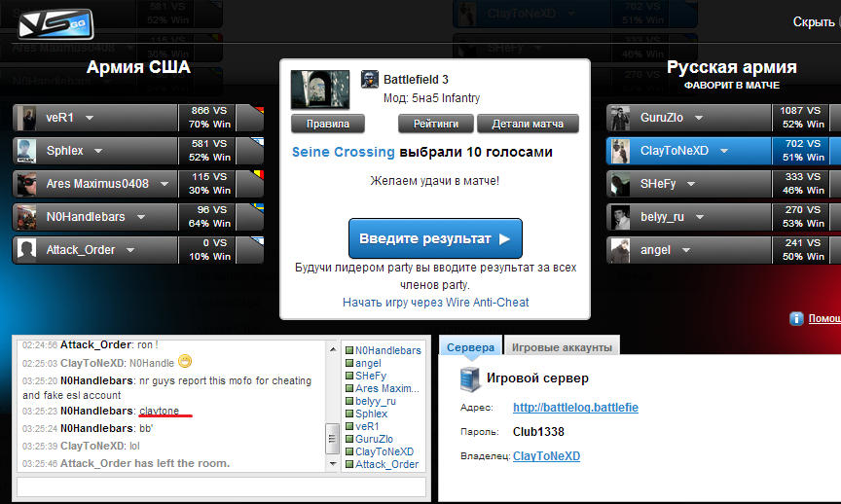Open the owner ClayToNeXD profile link

pyautogui.click(x=546, y=456)
